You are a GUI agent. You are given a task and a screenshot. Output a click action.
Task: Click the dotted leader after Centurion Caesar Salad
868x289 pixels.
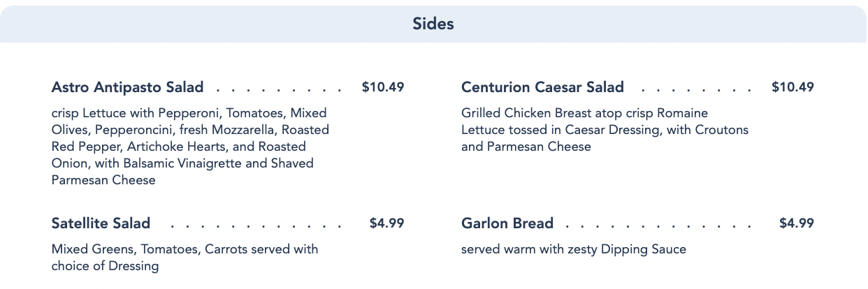pyautogui.click(x=696, y=89)
